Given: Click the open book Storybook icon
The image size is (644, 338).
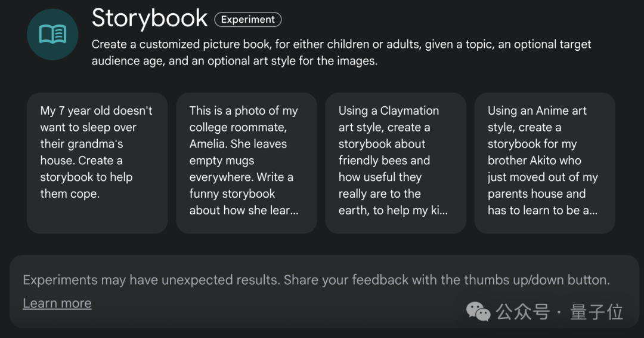Looking at the screenshot, I should pyautogui.click(x=52, y=34).
